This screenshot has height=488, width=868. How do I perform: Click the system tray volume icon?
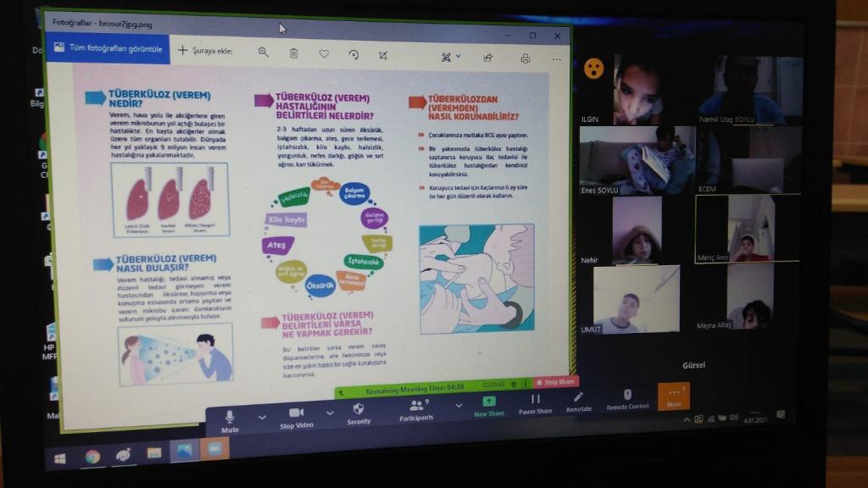[x=733, y=418]
